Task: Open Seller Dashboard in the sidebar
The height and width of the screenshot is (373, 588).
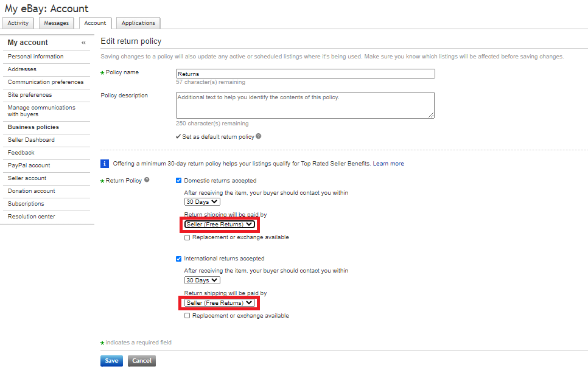Action: 31,140
